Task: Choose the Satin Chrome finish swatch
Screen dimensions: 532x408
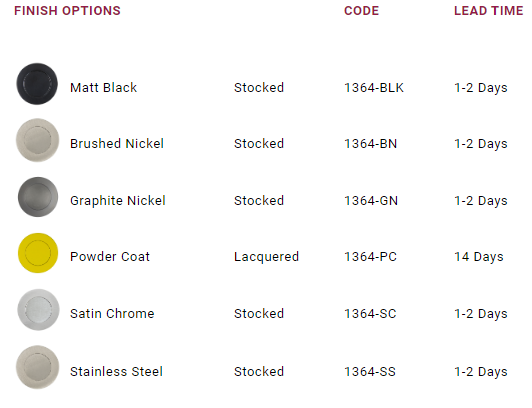Action: [38, 310]
